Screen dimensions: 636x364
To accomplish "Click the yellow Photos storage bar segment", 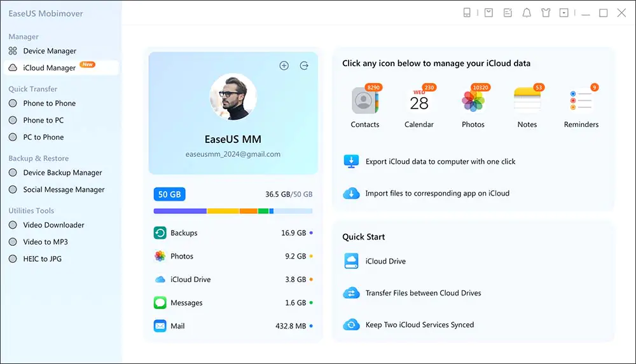I will [x=223, y=211].
